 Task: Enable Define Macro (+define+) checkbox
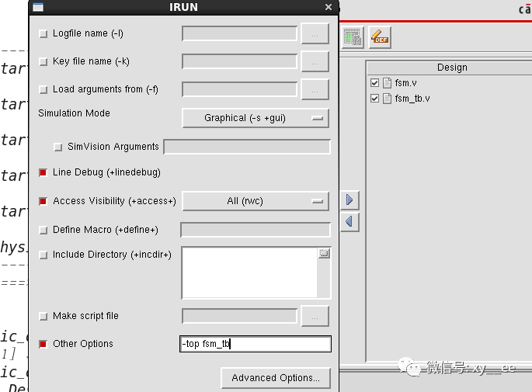click(x=43, y=230)
